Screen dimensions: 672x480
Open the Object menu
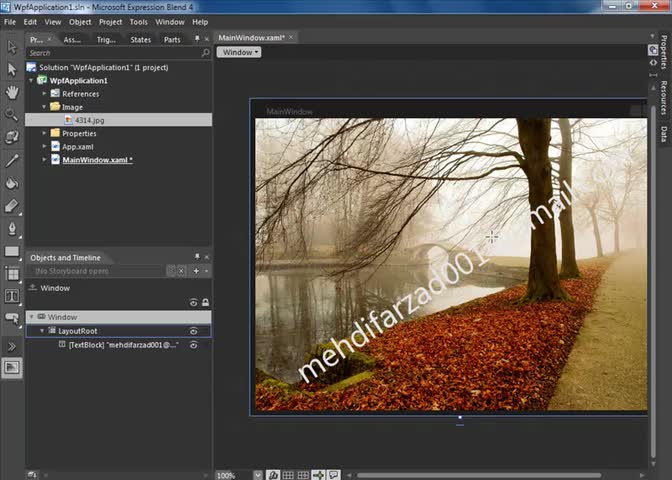pyautogui.click(x=80, y=22)
